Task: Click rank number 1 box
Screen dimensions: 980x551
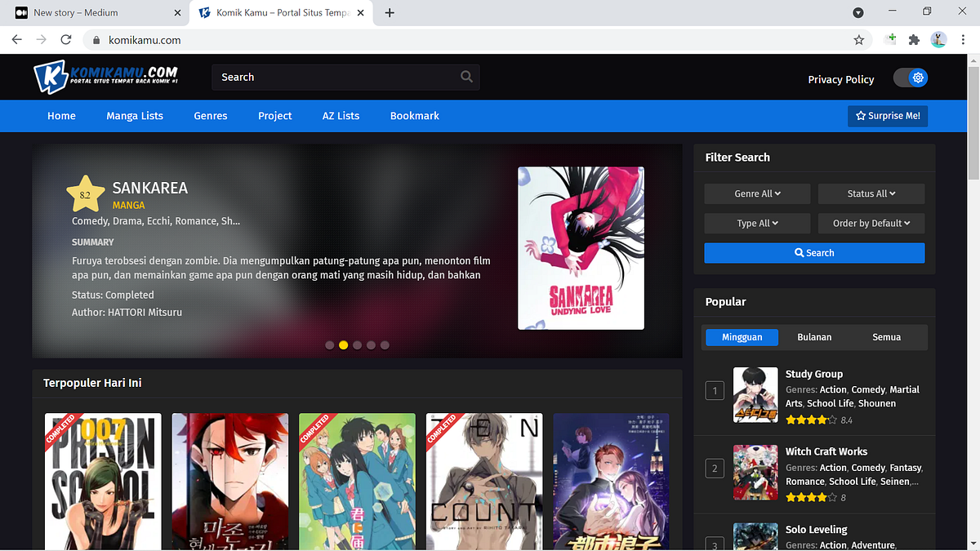Action: click(715, 391)
